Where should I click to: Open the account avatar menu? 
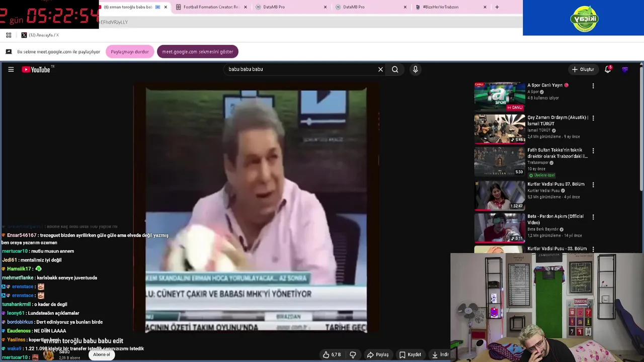(x=625, y=69)
